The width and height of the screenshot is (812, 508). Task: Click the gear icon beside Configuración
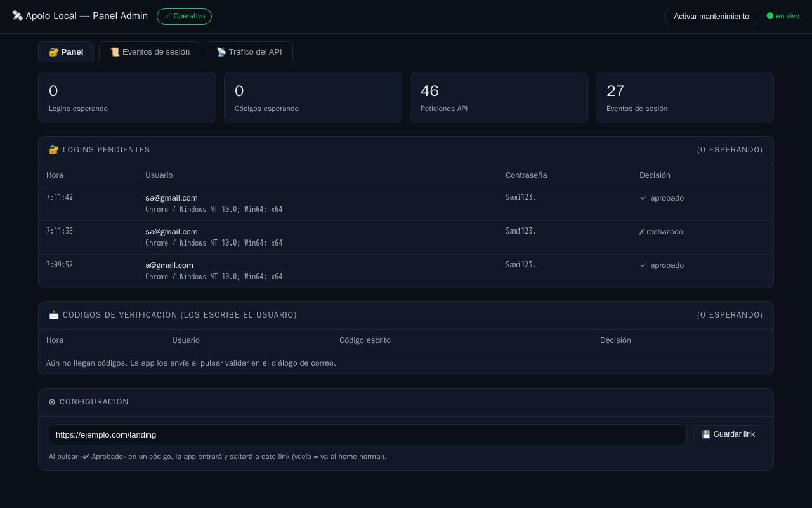(53, 402)
